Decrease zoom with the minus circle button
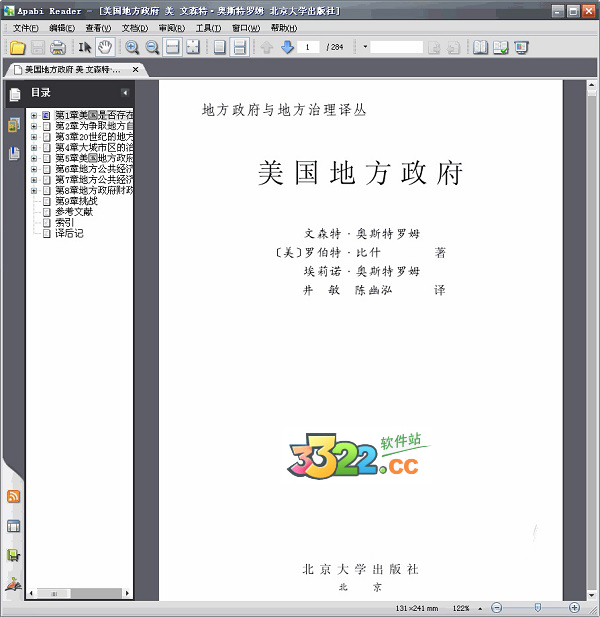Viewport: 600px width, 617px height. [x=497, y=608]
